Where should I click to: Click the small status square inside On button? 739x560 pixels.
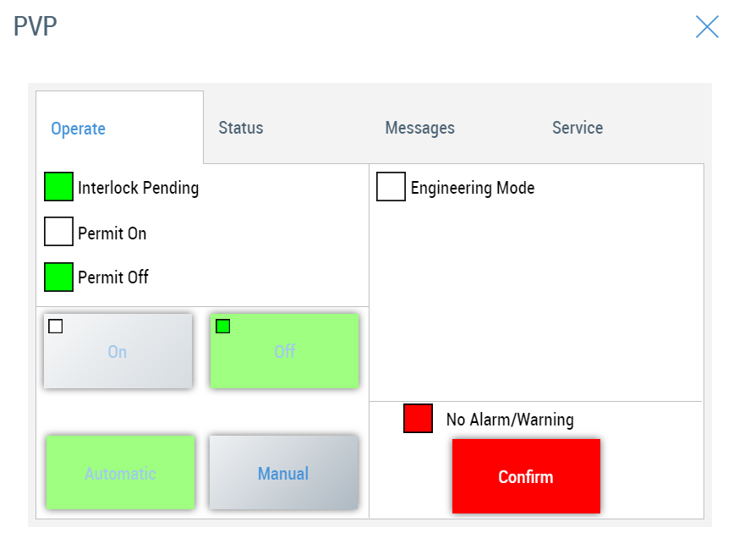pos(55,327)
